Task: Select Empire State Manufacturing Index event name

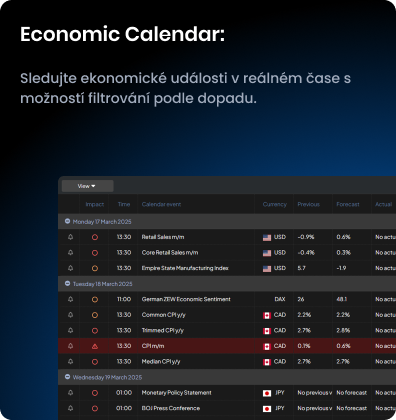Action: [185, 268]
